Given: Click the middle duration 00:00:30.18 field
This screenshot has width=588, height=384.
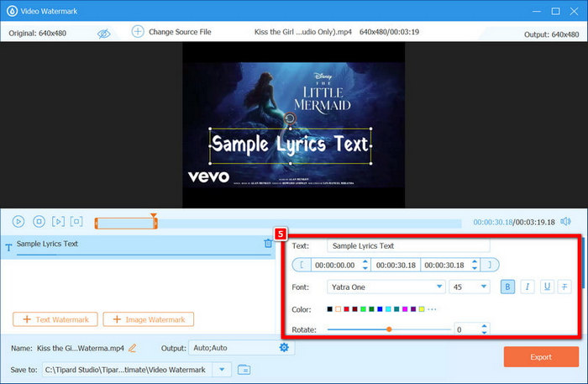Looking at the screenshot, I should click(x=396, y=266).
